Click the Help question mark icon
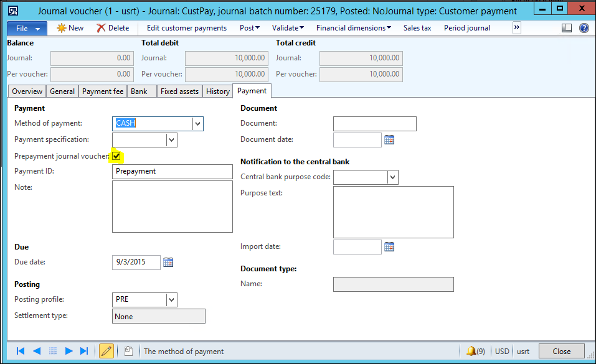 [x=584, y=28]
